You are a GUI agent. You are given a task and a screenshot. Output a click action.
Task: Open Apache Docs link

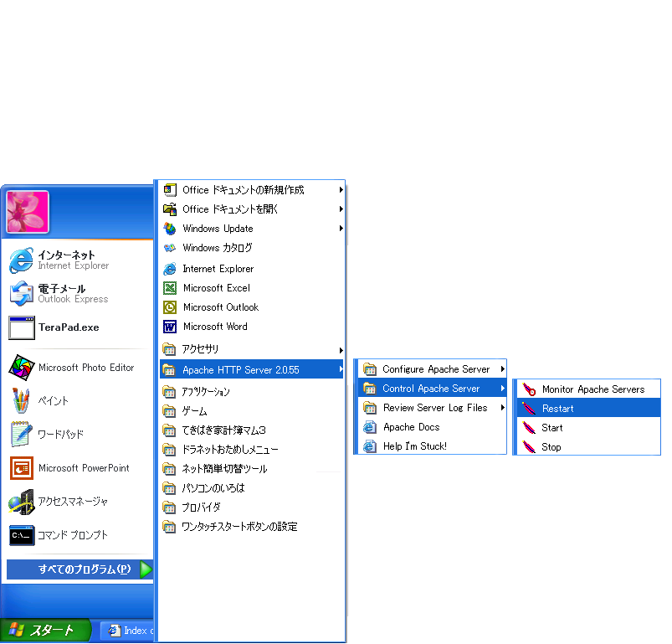410,427
